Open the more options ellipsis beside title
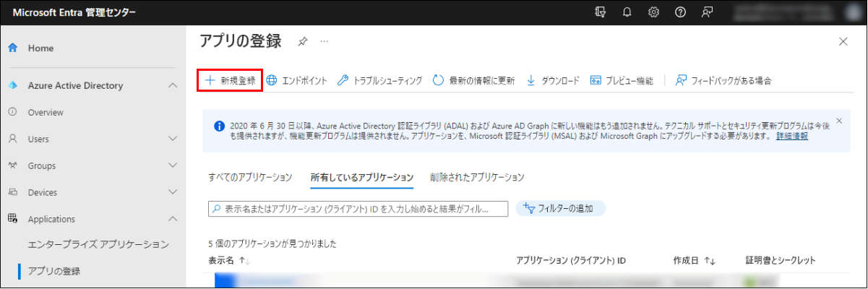The height and width of the screenshot is (289, 868). tap(324, 42)
